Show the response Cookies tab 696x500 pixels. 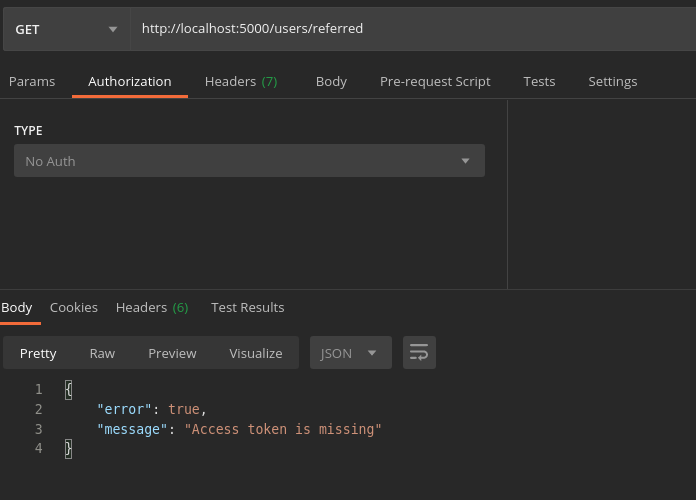point(74,307)
